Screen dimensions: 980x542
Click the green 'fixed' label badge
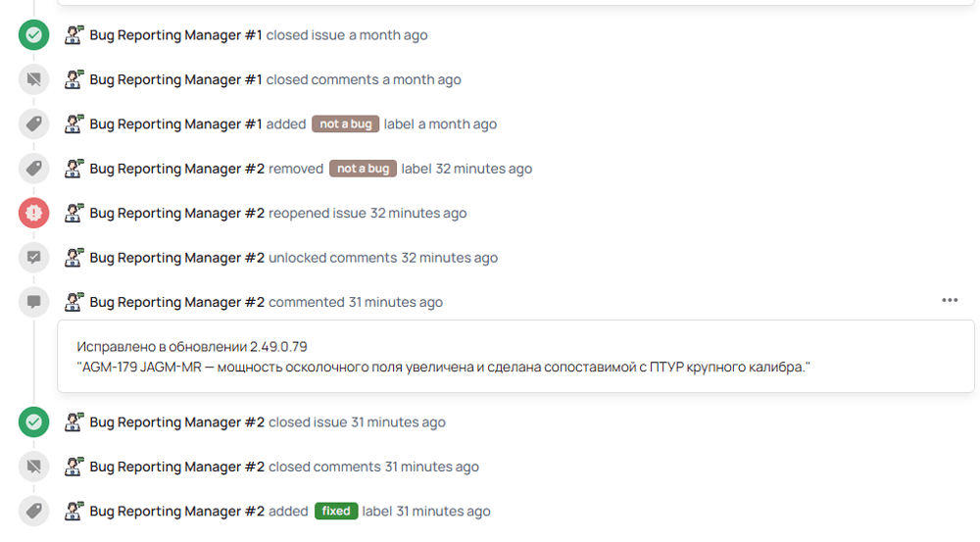point(336,512)
